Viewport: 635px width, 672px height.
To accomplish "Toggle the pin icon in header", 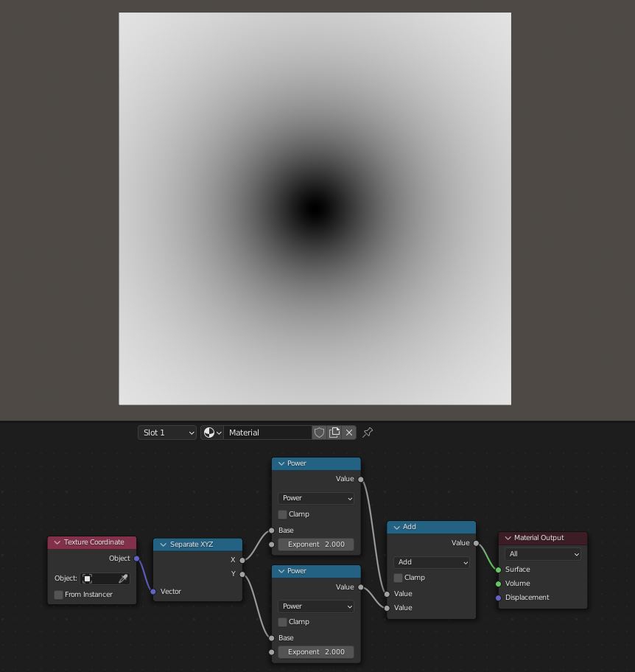I will (x=368, y=433).
